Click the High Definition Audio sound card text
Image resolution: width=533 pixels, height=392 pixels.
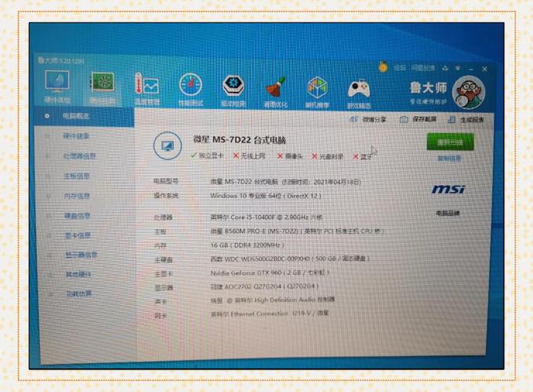point(273,299)
